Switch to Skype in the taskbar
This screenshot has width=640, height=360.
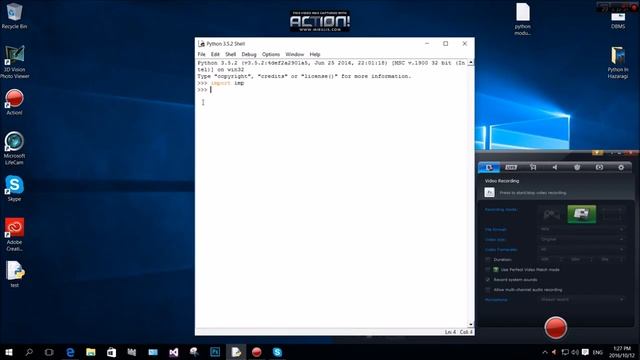[277, 352]
